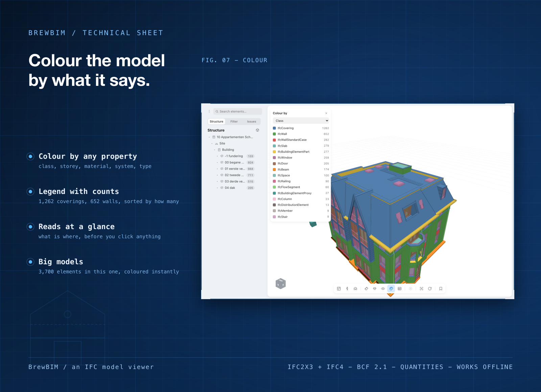Screen dimensions: 541x392
Task: Open the quantities table tool
Action: tap(400, 289)
